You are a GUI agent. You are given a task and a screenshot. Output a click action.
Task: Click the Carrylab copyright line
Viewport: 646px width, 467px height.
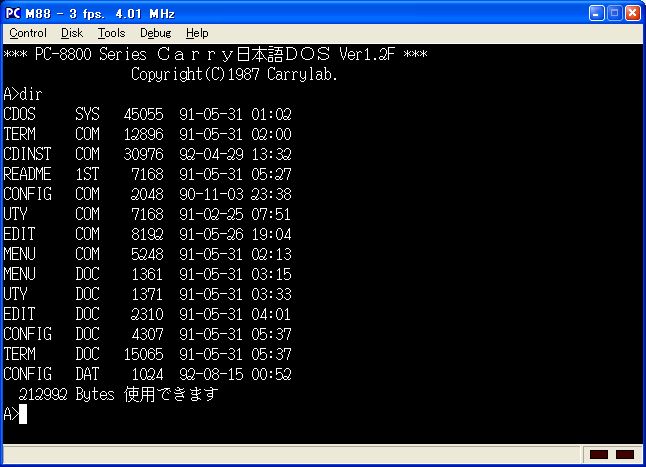234,74
